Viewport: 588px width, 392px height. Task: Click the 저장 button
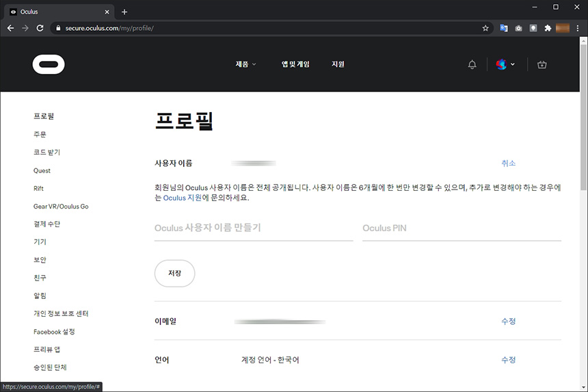(175, 274)
